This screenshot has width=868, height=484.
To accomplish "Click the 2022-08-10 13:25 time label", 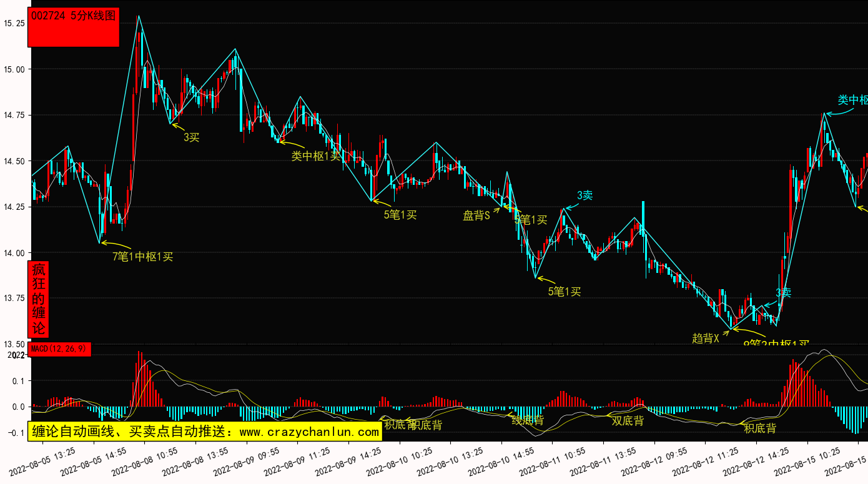I will point(451,461).
